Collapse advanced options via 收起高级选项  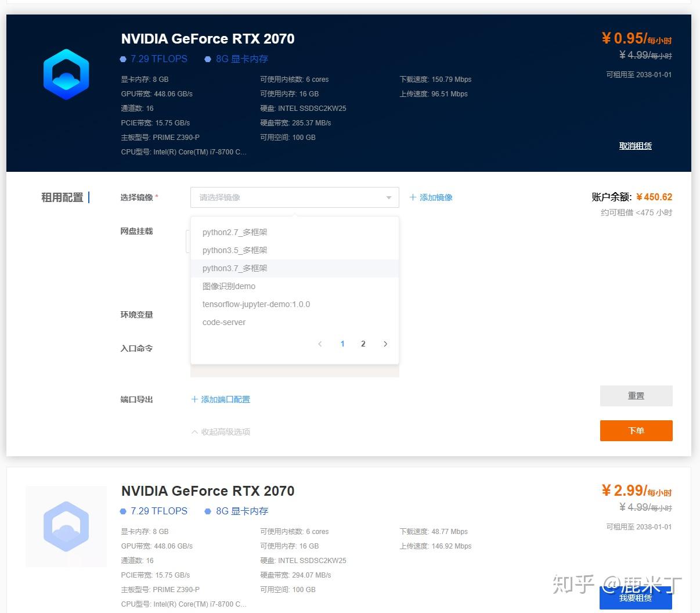tap(221, 432)
